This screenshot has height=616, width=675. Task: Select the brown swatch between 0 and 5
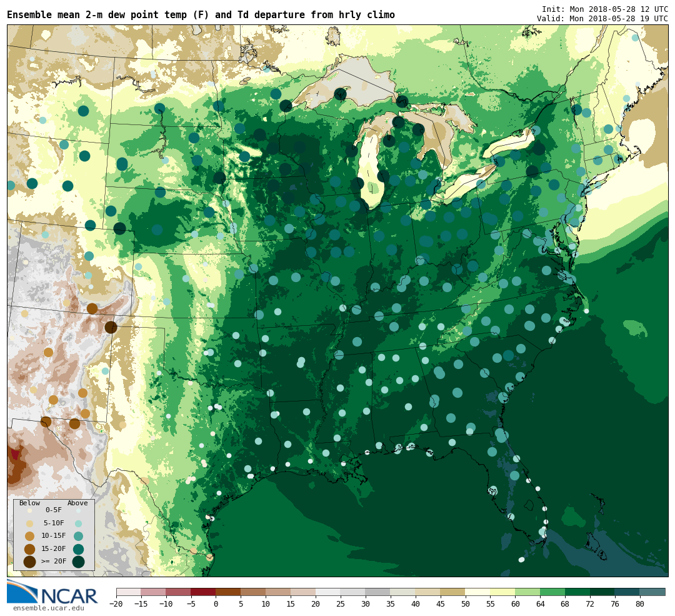pyautogui.click(x=229, y=592)
